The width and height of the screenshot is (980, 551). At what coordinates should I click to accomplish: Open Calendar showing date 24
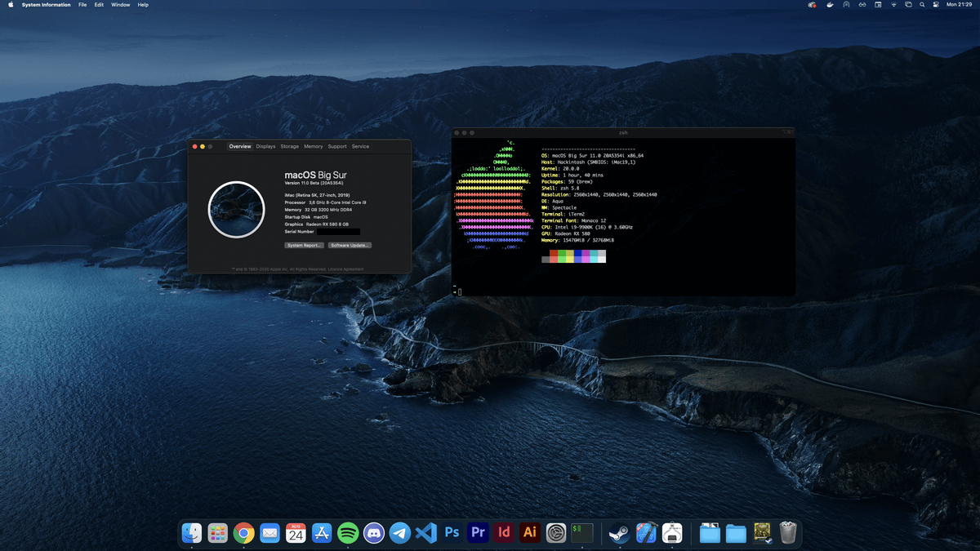(296, 534)
